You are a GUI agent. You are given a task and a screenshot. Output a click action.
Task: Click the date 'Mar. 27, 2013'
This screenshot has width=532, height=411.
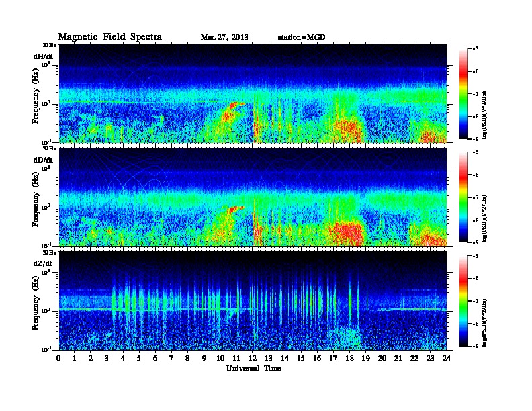(x=224, y=37)
